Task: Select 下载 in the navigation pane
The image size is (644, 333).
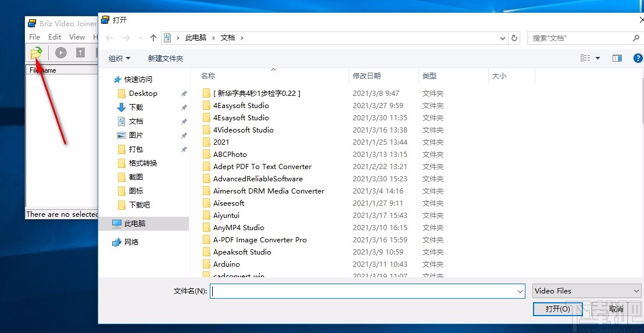Action: click(x=136, y=107)
